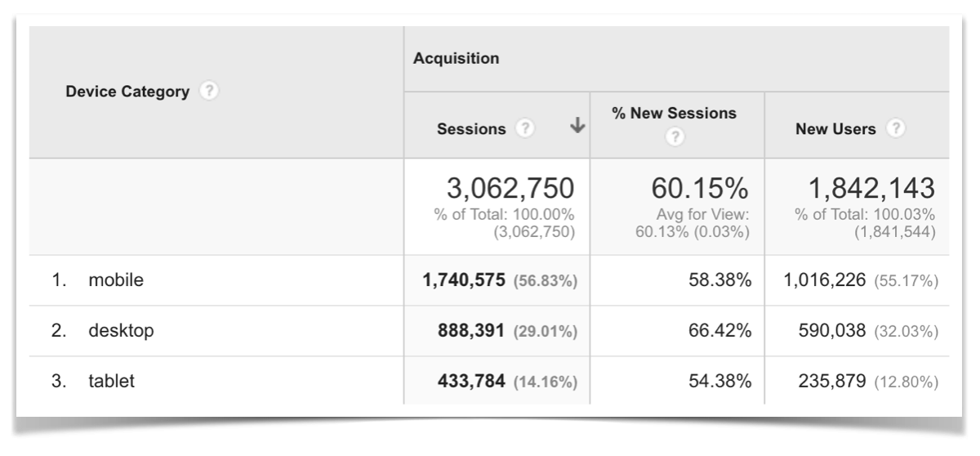Sort by % New Sessions column header
980x456 pixels.
coord(676,114)
